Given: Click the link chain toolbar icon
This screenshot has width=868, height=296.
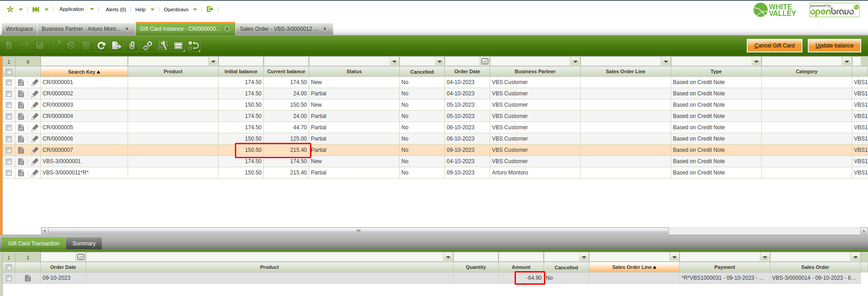Looking at the screenshot, I should tap(148, 46).
